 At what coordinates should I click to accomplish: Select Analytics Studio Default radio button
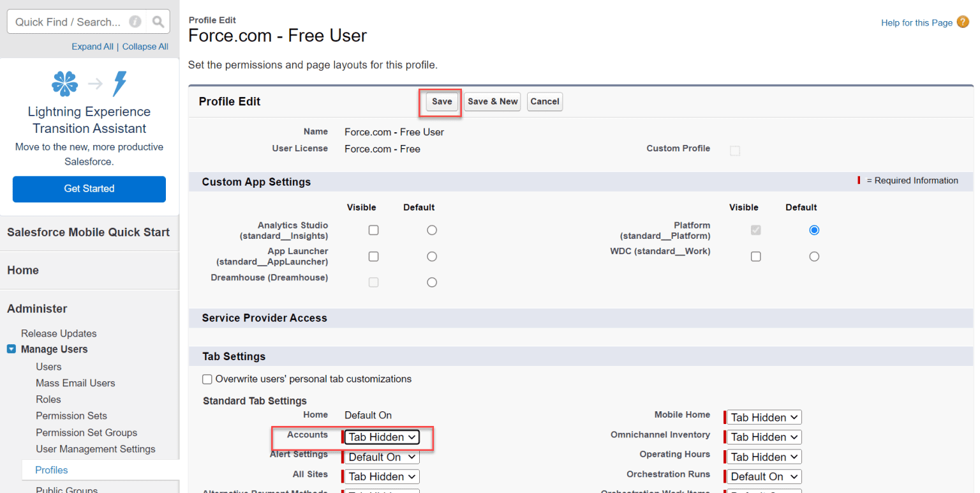432,230
